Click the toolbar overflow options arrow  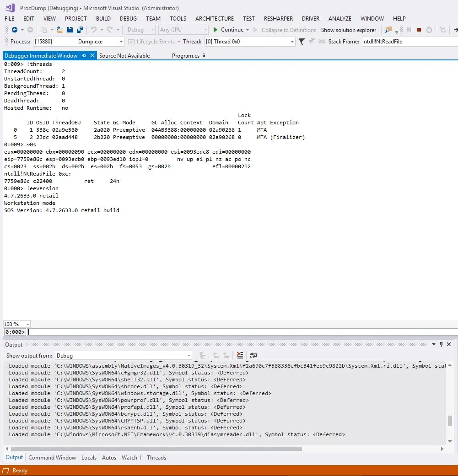coord(397,32)
